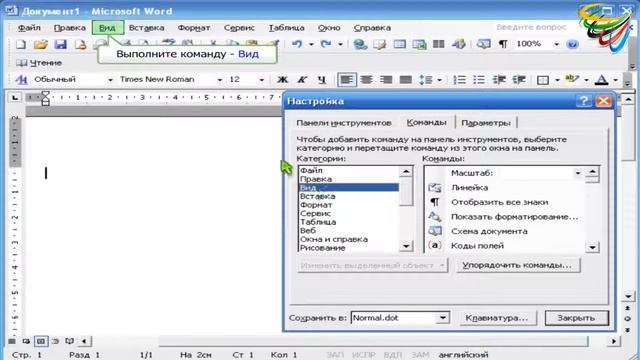This screenshot has height=360, width=640.
Task: Insert table icon in toolbar
Action: point(400,44)
